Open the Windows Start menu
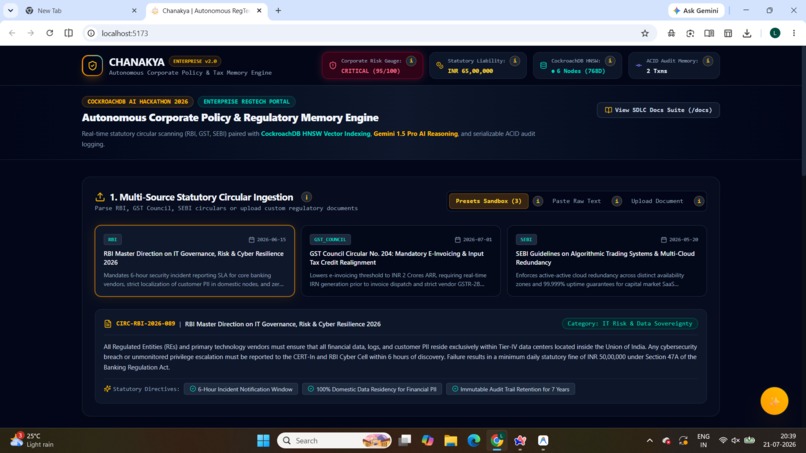Image resolution: width=806 pixels, height=453 pixels. tap(263, 441)
